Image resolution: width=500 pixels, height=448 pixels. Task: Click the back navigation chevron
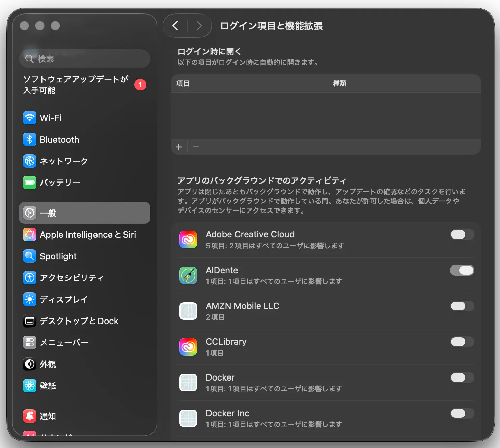pyautogui.click(x=175, y=26)
